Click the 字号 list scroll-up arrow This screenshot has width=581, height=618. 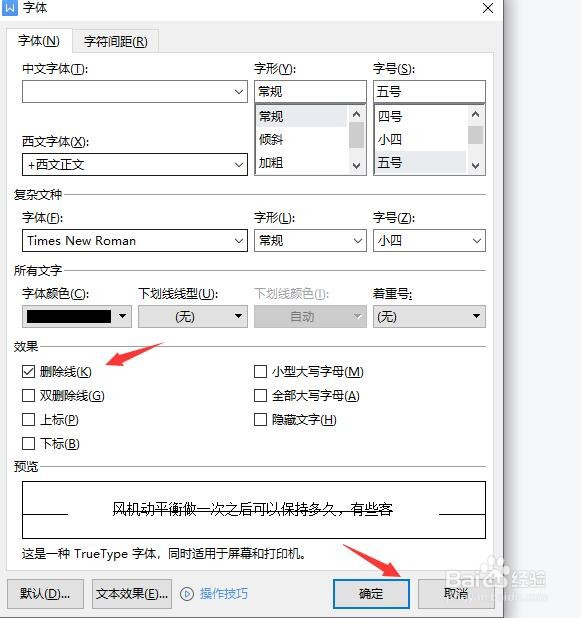[475, 114]
